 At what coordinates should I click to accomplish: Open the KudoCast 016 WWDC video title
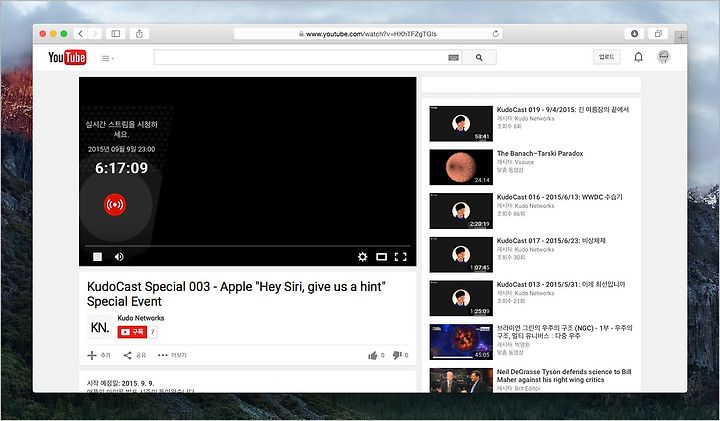[x=559, y=197]
